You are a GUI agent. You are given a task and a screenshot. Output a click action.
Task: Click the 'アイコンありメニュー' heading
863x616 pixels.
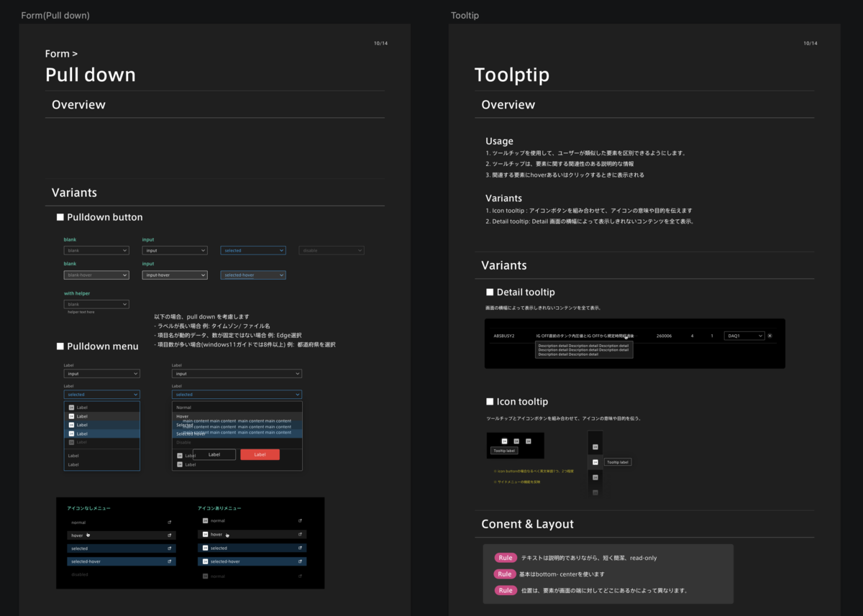tap(219, 508)
